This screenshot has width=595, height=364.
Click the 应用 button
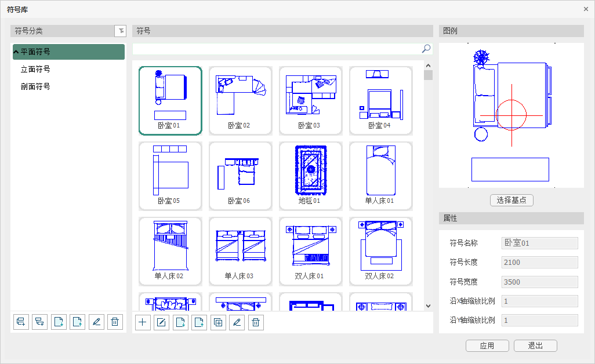[487, 345]
